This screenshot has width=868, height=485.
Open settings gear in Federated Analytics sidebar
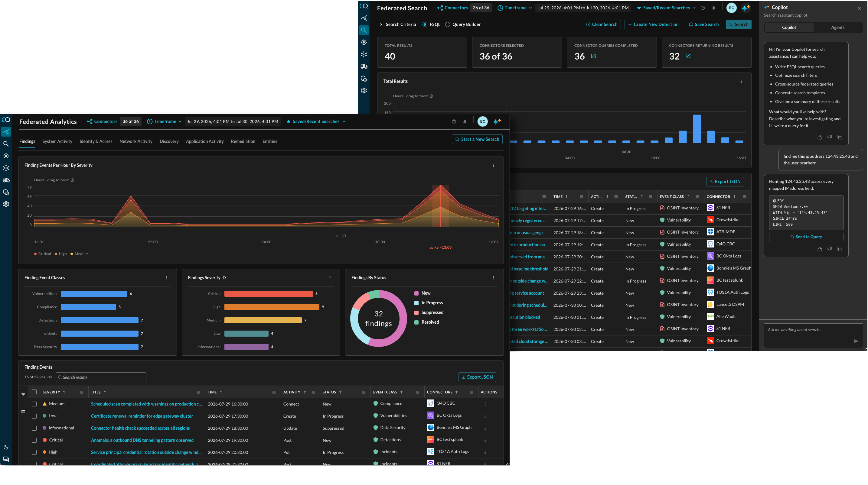pyautogui.click(x=6, y=204)
